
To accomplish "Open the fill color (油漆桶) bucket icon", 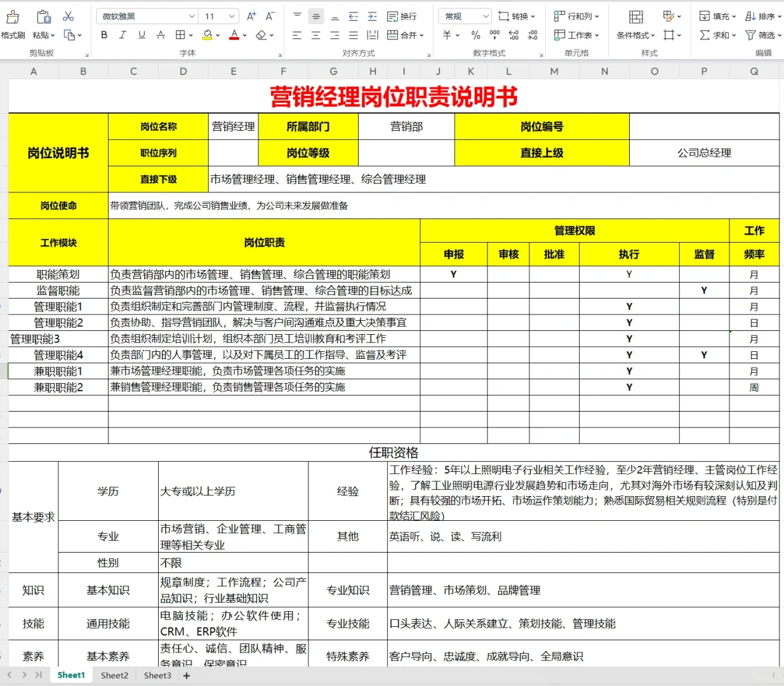I will click(206, 36).
